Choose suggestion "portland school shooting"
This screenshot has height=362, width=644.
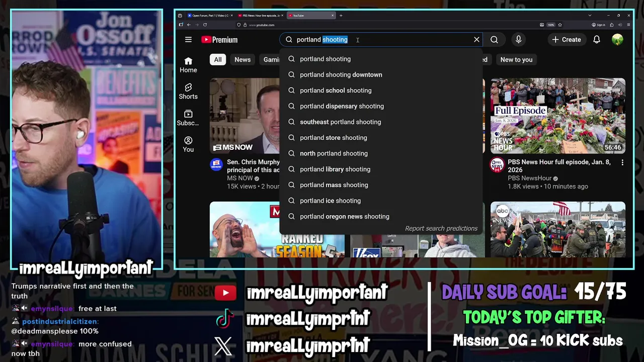click(x=381, y=90)
